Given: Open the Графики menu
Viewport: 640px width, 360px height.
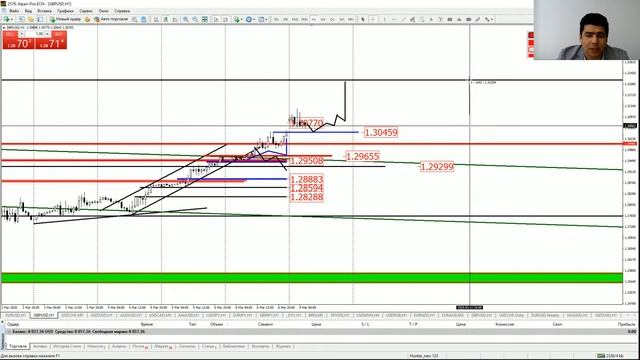Looking at the screenshot, I should click(65, 11).
